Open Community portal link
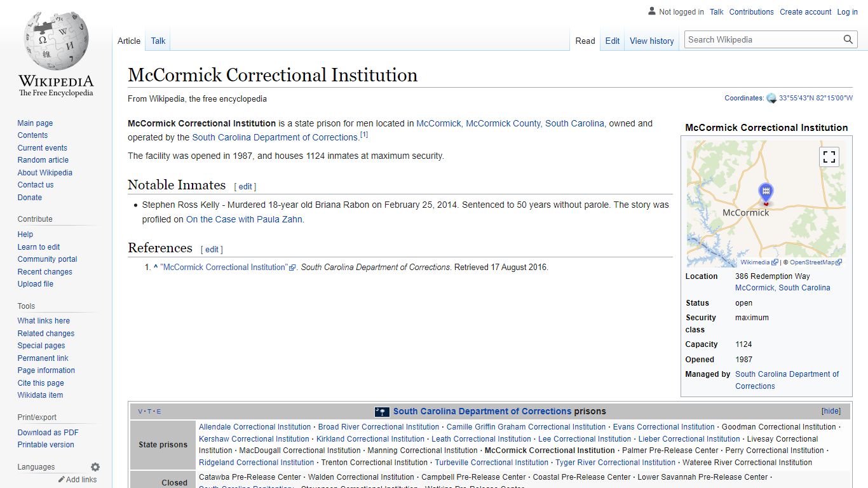Screen dimensions: 868x488 (x=47, y=259)
